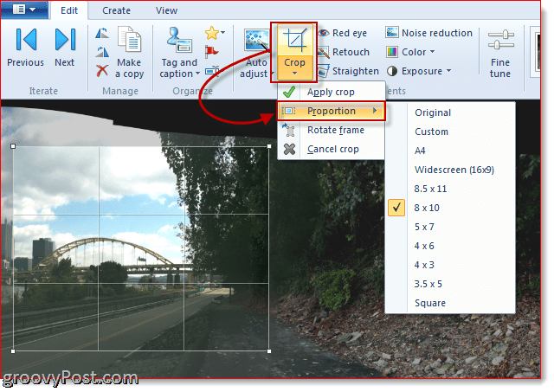Image resolution: width=554 pixels, height=392 pixels.
Task: Select the checked 8 x 10 proportion
Action: coord(450,208)
